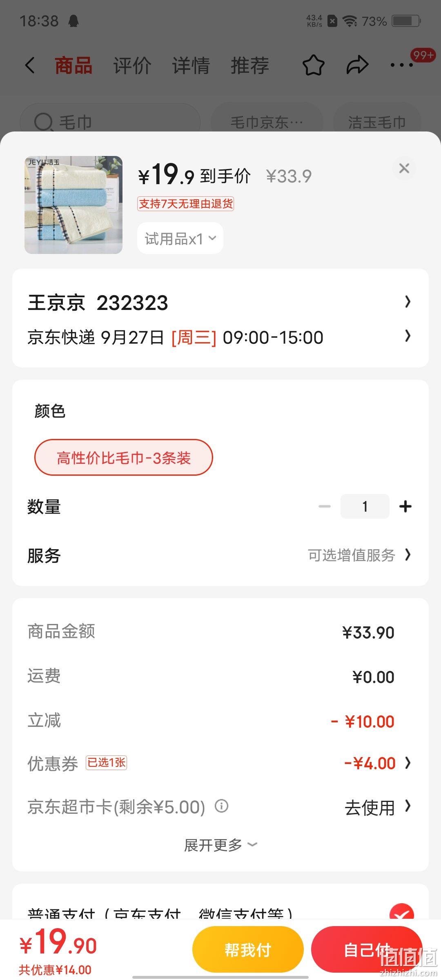
Task: Tap the 帮我付 button
Action: click(x=248, y=949)
